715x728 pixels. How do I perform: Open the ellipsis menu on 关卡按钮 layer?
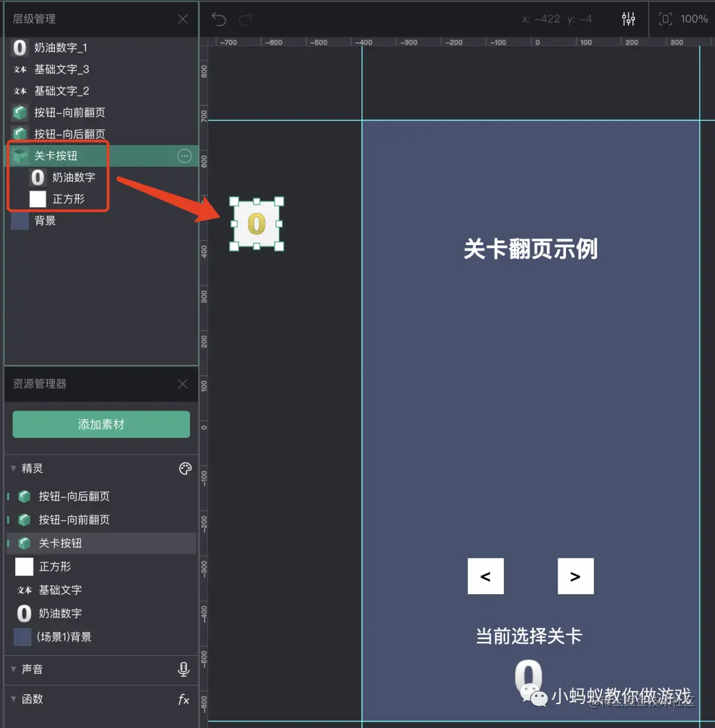pyautogui.click(x=184, y=156)
